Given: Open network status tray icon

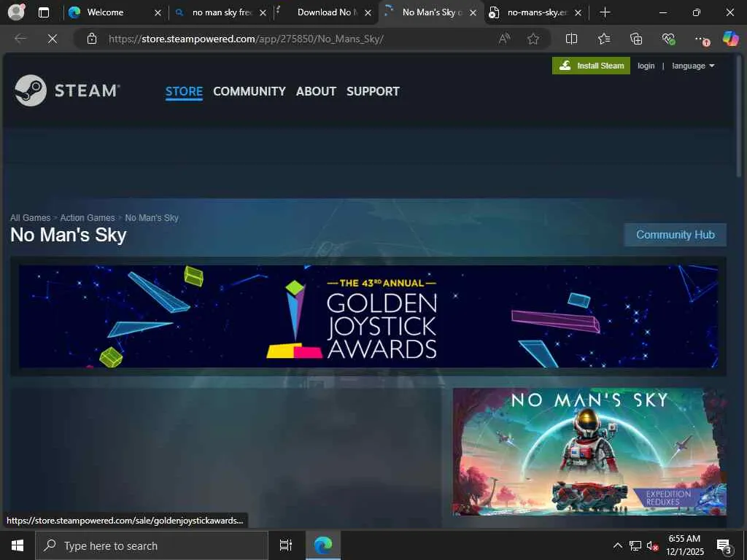Looking at the screenshot, I should click(x=635, y=545).
